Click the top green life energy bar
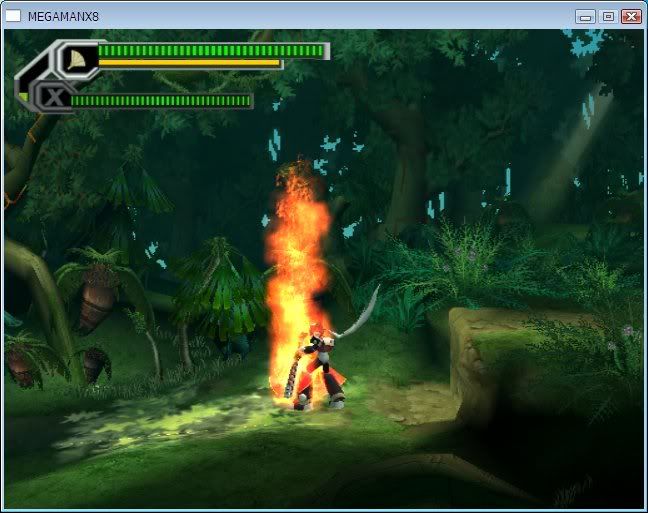The width and height of the screenshot is (648, 513). [x=212, y=51]
